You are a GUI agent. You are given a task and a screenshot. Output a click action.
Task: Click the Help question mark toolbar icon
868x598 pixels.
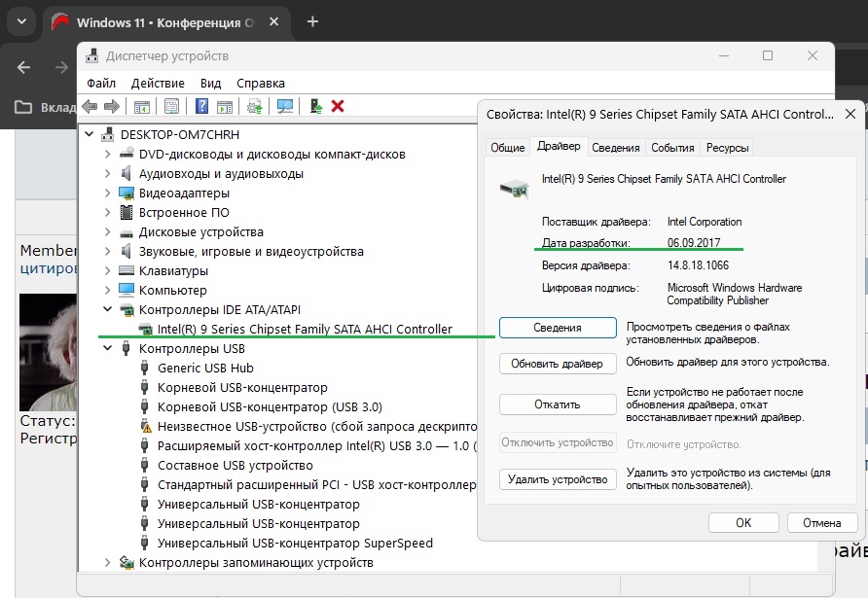point(202,106)
